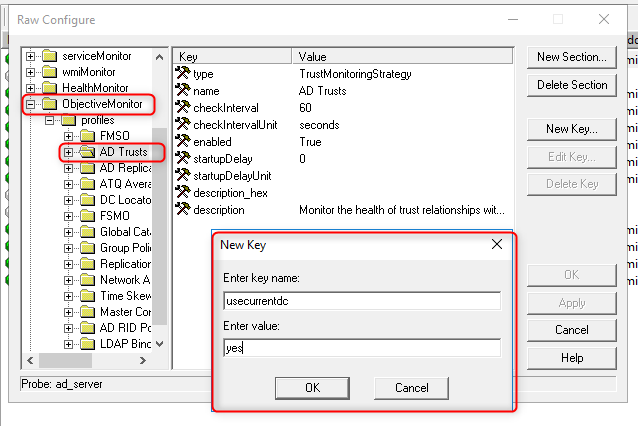Click in the Enter value text field

[361, 348]
